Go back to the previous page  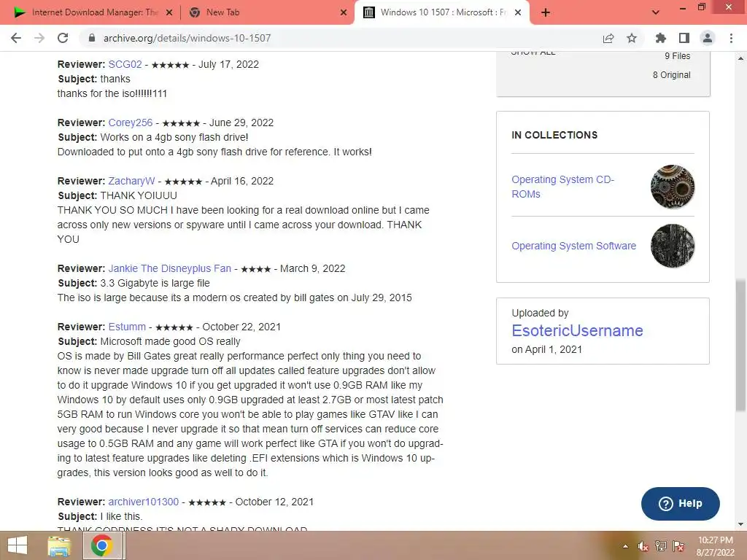coord(16,38)
